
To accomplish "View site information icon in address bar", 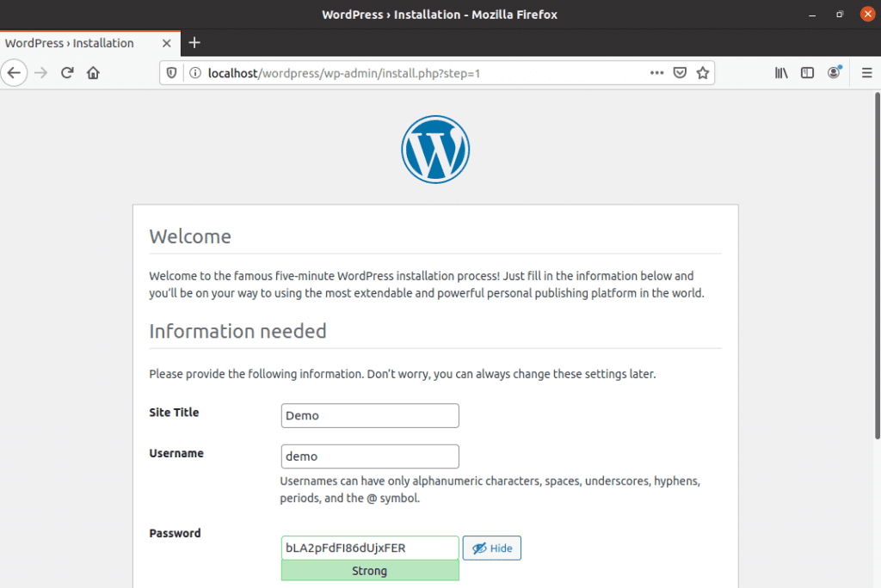I will pyautogui.click(x=194, y=73).
